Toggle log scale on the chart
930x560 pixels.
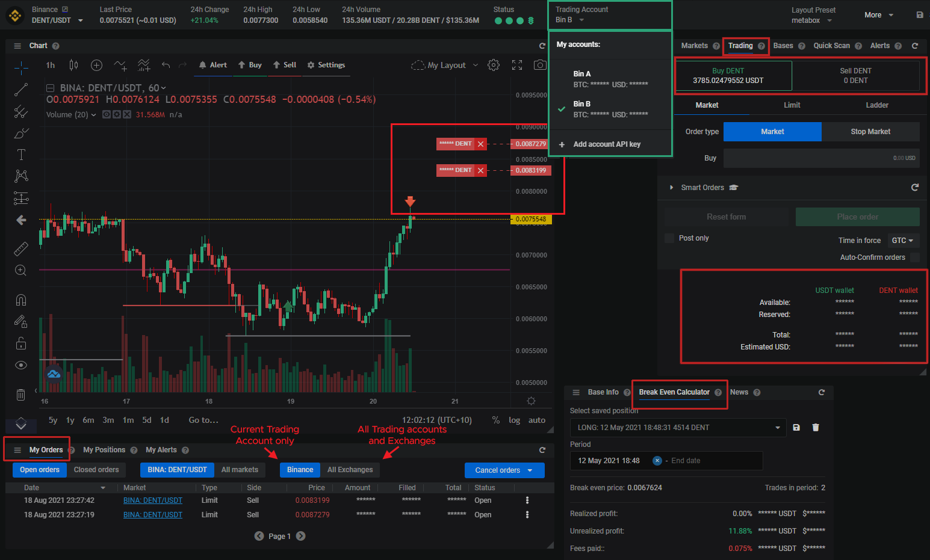pyautogui.click(x=514, y=420)
